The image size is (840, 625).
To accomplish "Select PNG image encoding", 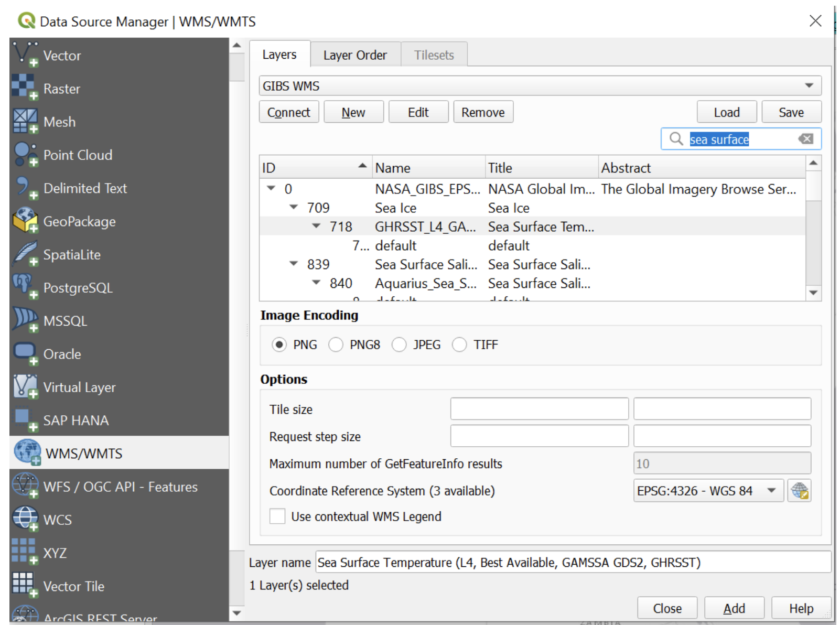I will point(279,344).
